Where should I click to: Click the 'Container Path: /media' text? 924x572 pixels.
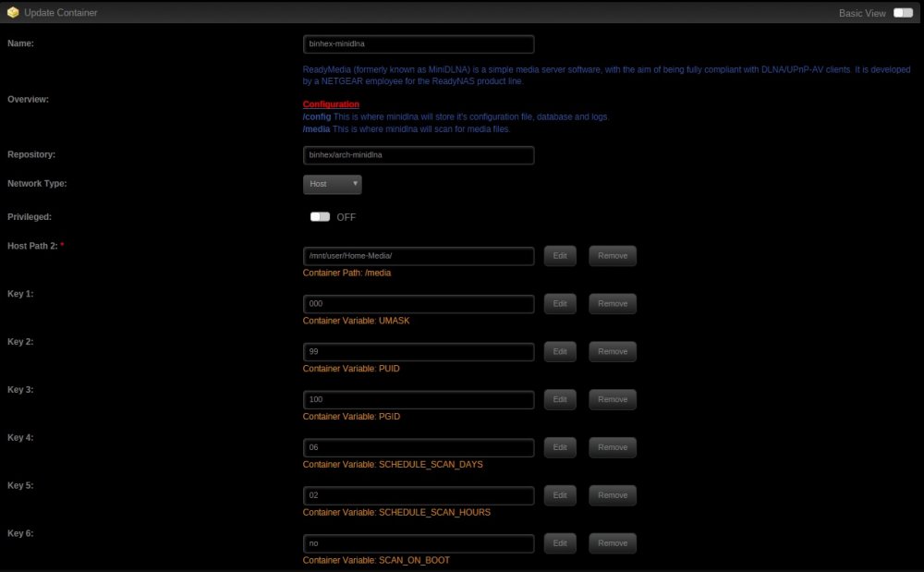pyautogui.click(x=346, y=273)
